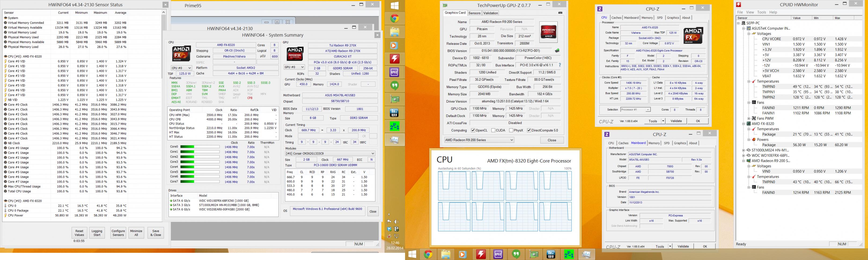
Task: Click the Save & Close button
Action: point(156,233)
